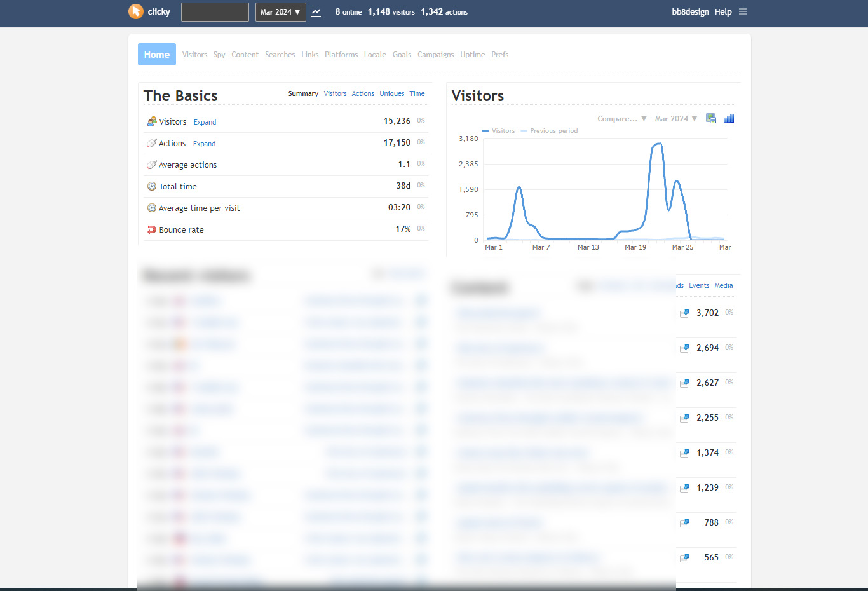Toggle the Visitors series in chart legend

point(499,131)
